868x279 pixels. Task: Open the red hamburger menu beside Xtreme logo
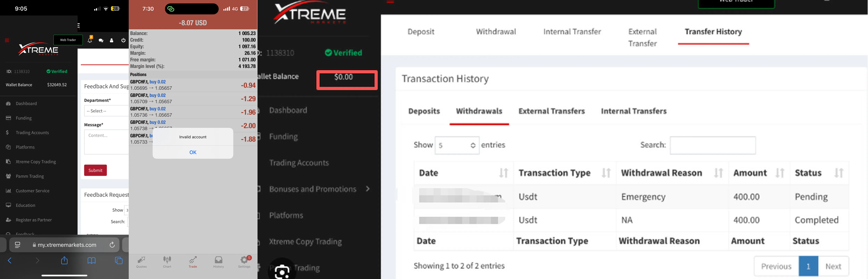coord(7,40)
